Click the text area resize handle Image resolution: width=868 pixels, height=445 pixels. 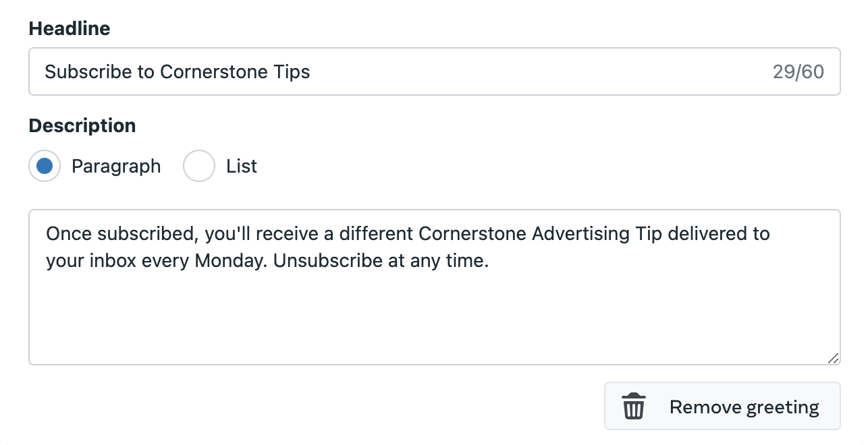tap(834, 359)
